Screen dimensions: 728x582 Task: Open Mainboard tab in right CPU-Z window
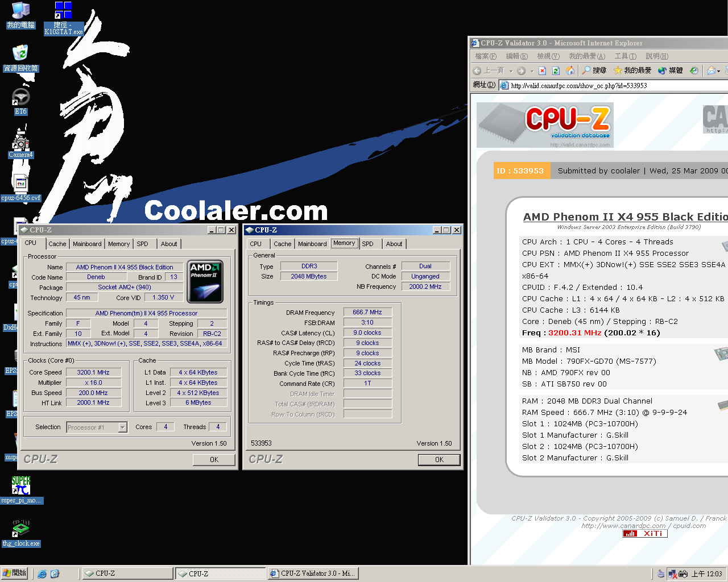(x=312, y=244)
